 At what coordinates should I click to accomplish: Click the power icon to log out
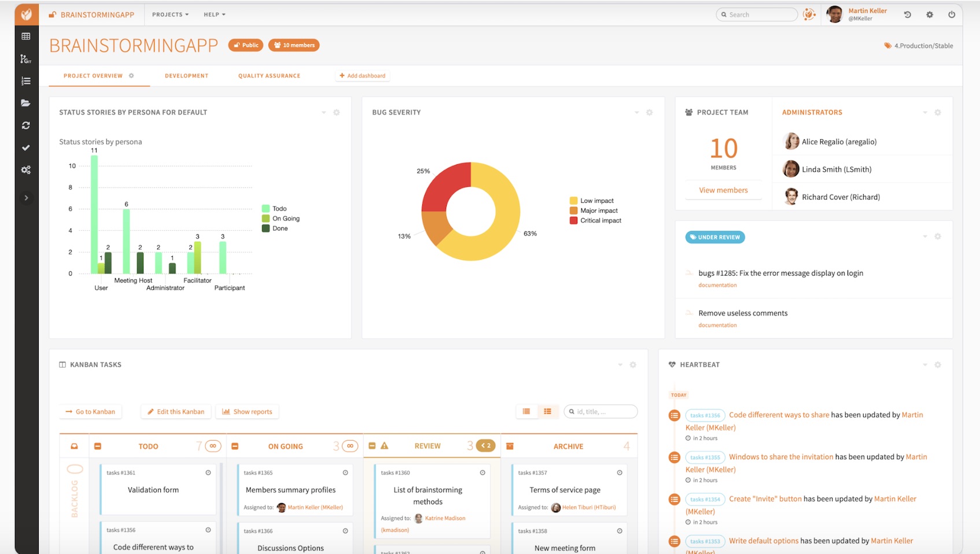point(952,15)
